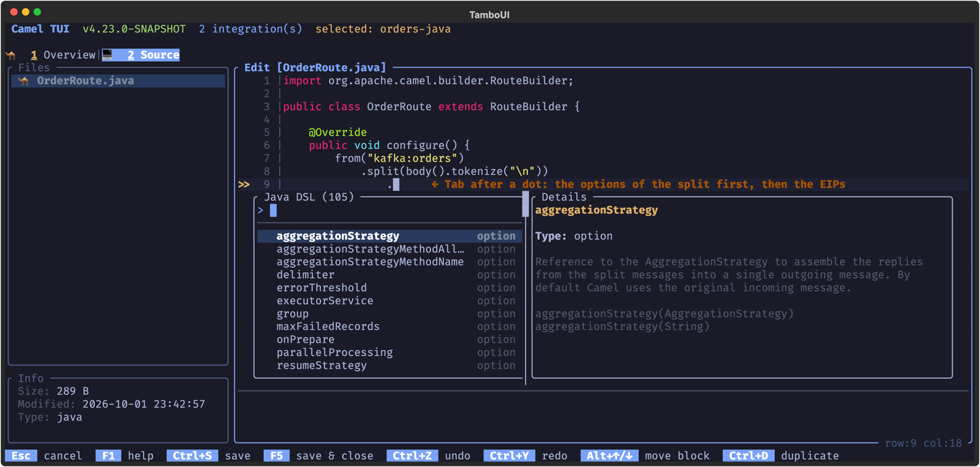The image size is (980, 467).
Task: Click the Alt+↑/↓ move block shortcut
Action: click(x=645, y=456)
